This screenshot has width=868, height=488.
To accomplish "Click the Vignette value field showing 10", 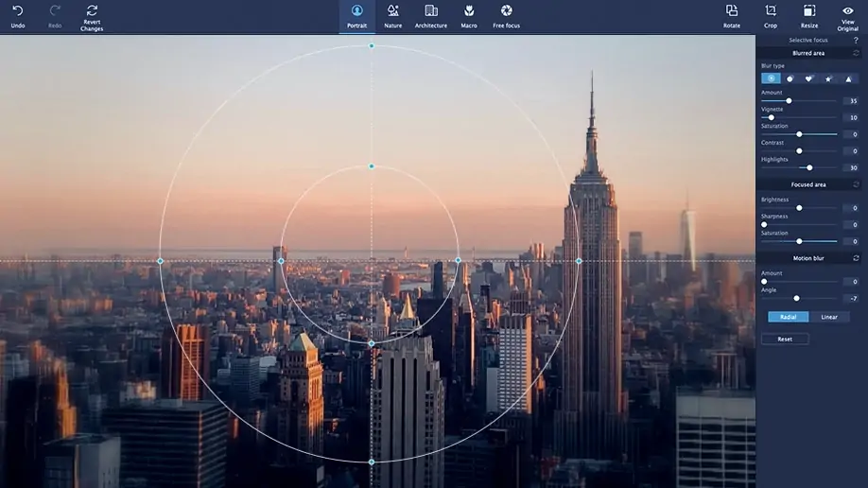I will [851, 117].
